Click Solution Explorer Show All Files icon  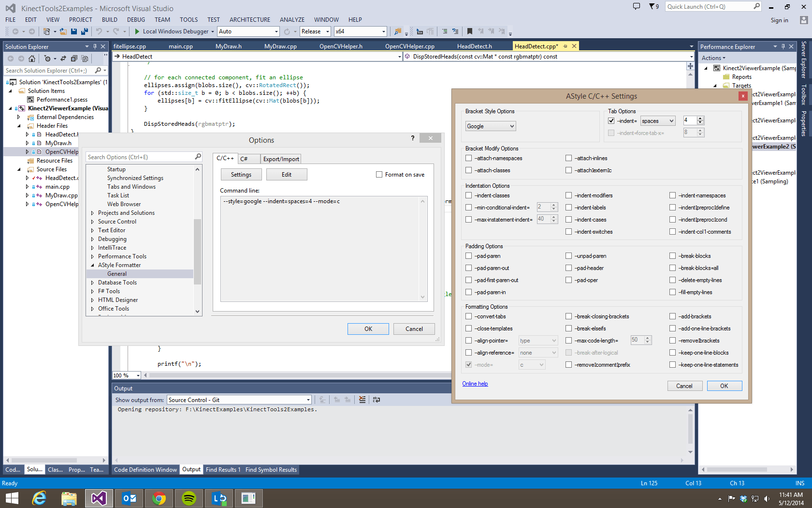point(85,59)
